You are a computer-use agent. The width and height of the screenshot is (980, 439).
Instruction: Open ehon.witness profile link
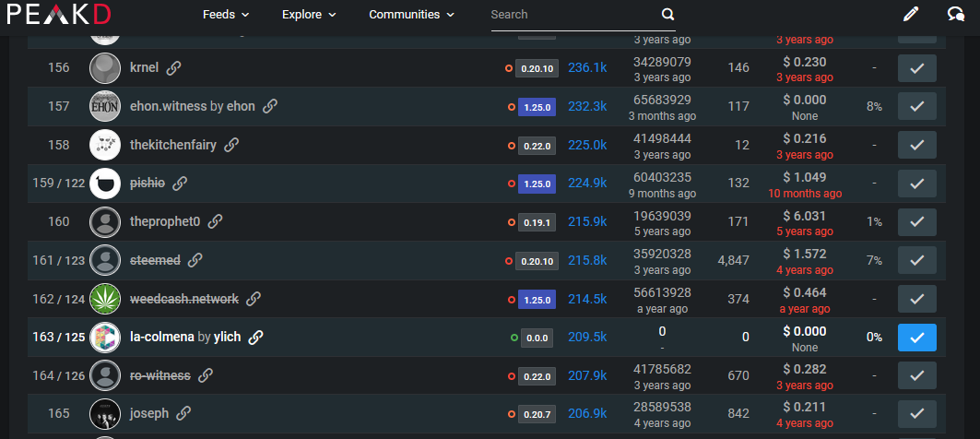168,106
